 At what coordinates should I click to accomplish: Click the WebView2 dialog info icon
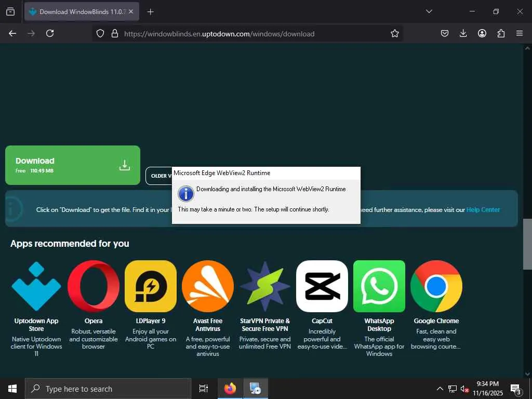[186, 194]
